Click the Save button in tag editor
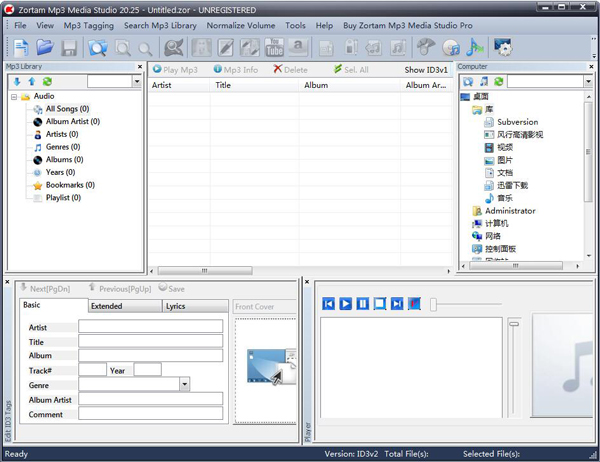Viewport: 600px width, 462px height. [x=171, y=289]
